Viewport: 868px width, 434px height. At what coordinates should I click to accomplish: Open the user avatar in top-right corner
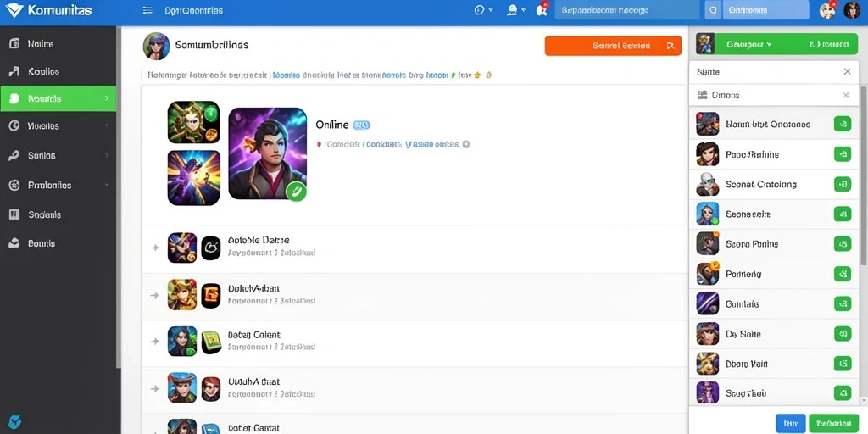coord(851,10)
